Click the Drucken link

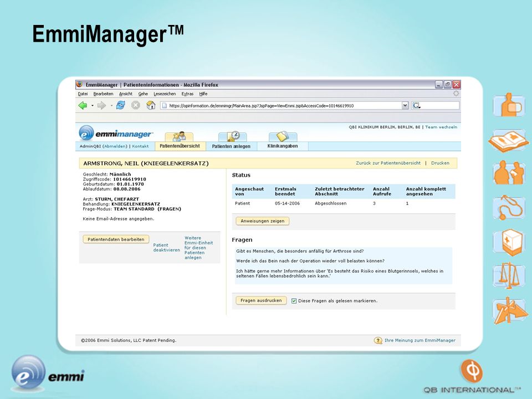(440, 163)
